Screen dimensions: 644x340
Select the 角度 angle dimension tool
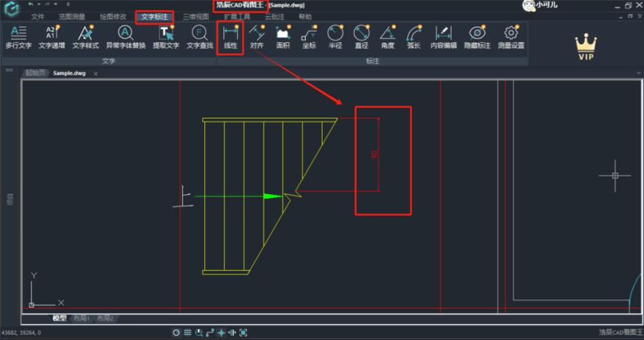388,38
